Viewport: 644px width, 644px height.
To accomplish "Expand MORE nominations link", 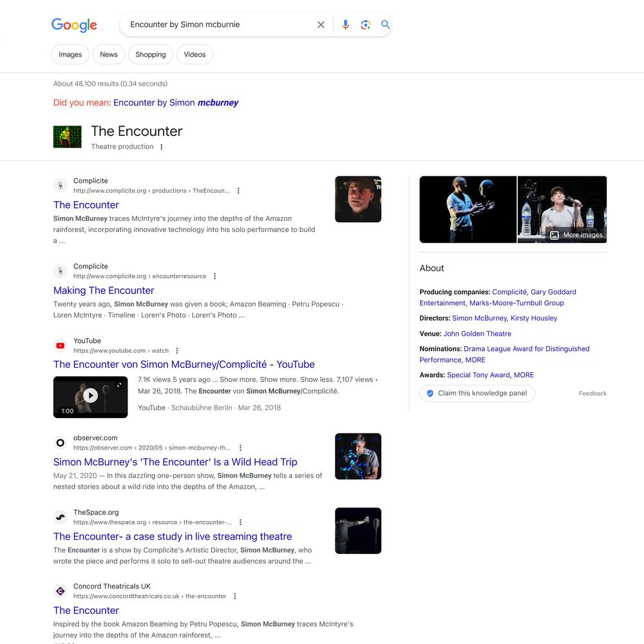I will click(475, 360).
